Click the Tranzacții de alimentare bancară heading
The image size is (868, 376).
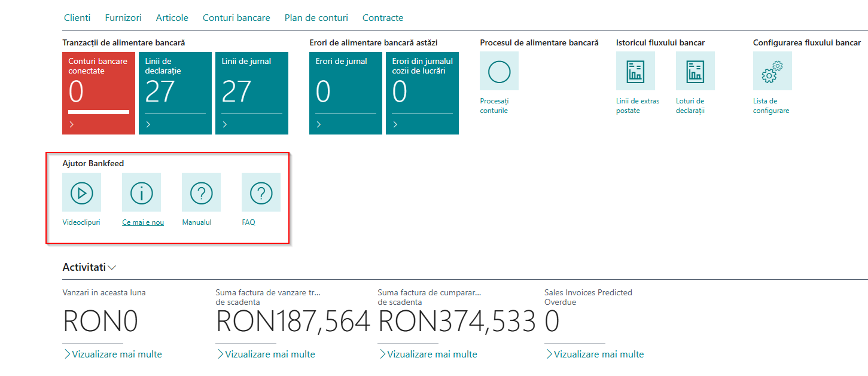click(x=124, y=42)
